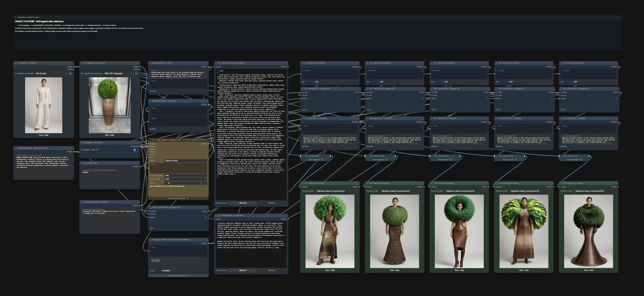The height and width of the screenshot is (296, 644).
Task: Click L04 result image with leaf collar
Action: click(524, 231)
